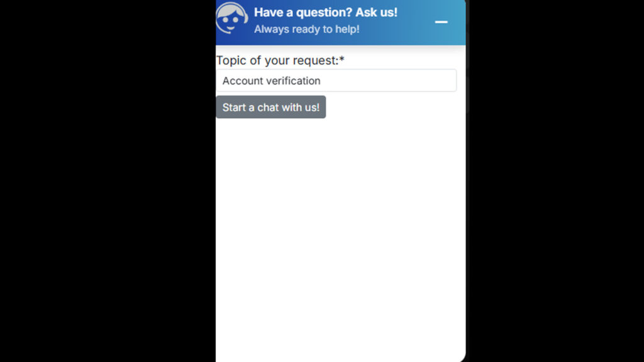Click the white horizontal line icon in the header
The height and width of the screenshot is (362, 644).
click(x=441, y=22)
